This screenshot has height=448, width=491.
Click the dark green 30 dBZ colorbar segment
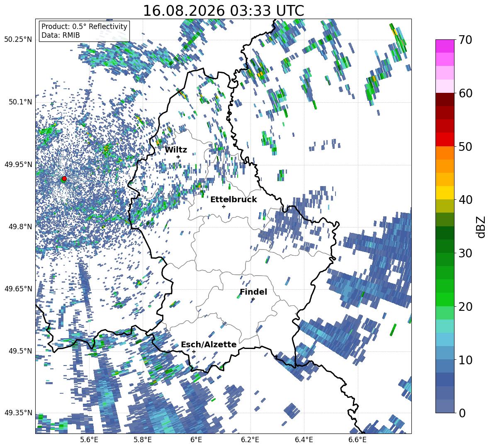445,246
